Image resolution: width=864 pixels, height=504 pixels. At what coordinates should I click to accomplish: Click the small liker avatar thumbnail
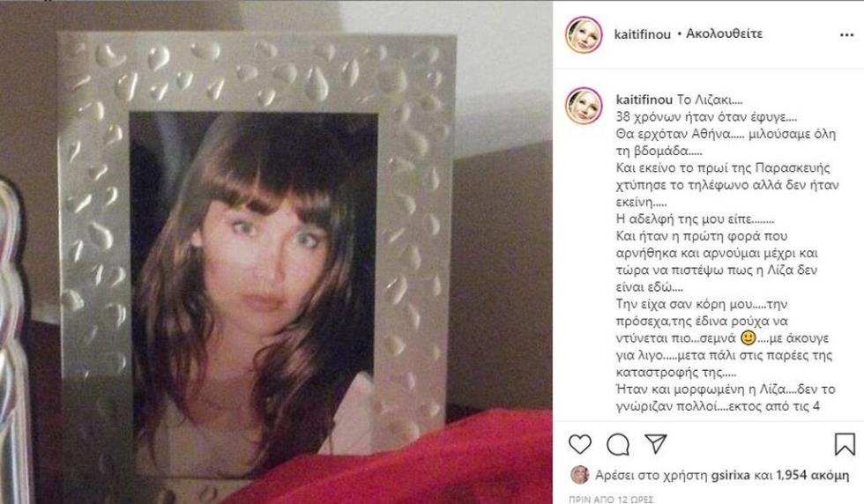[x=579, y=475]
